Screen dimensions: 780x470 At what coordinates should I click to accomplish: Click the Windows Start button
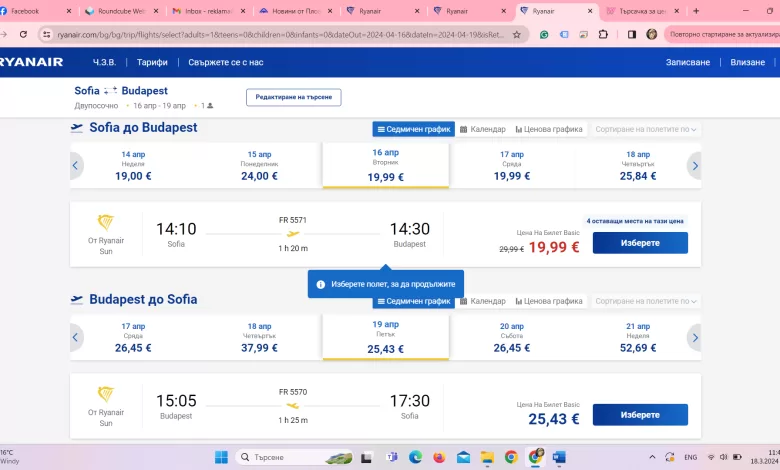tap(221, 457)
